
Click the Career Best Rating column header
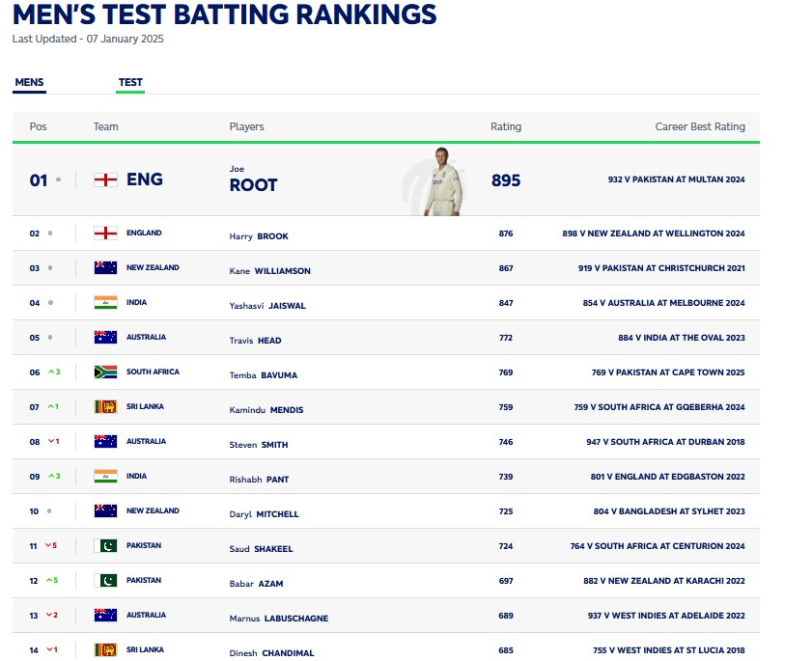[x=700, y=127]
